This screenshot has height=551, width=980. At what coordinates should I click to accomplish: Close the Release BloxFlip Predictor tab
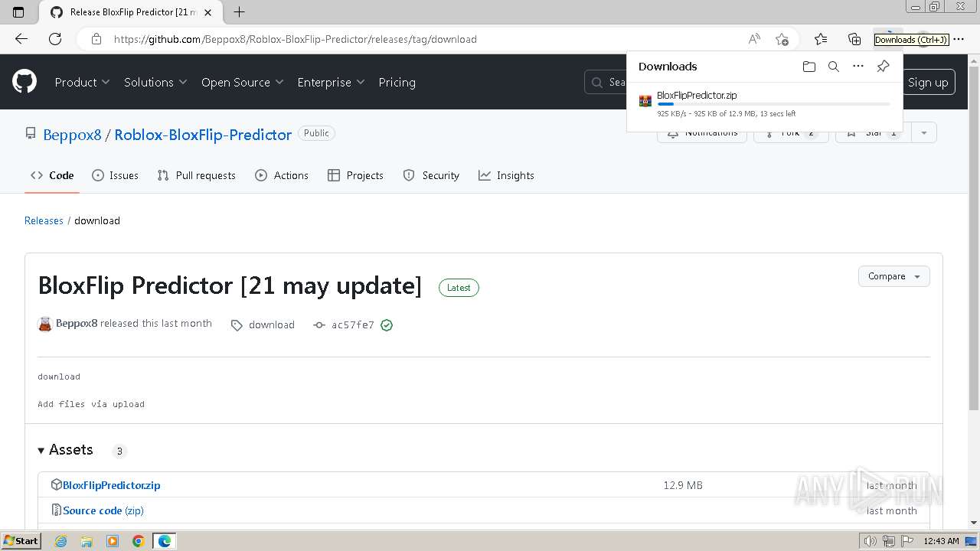[207, 12]
